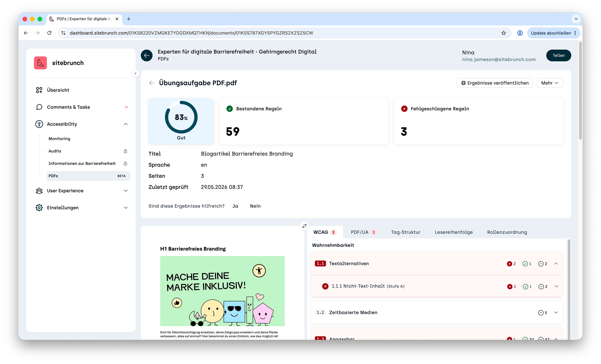Image resolution: width=601 pixels, height=364 pixels.
Task: Click the Blogartikel Barrierefreies Branding title value
Action: 247,154
